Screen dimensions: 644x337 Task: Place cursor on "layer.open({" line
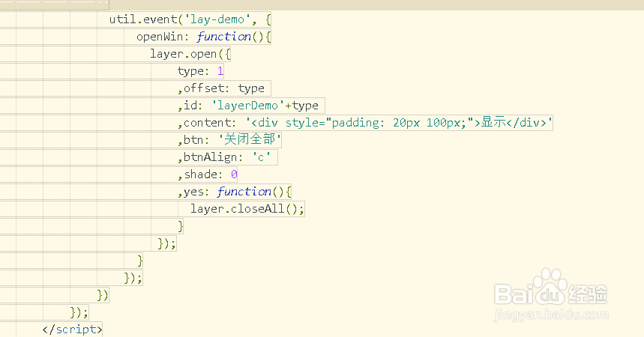[190, 54]
